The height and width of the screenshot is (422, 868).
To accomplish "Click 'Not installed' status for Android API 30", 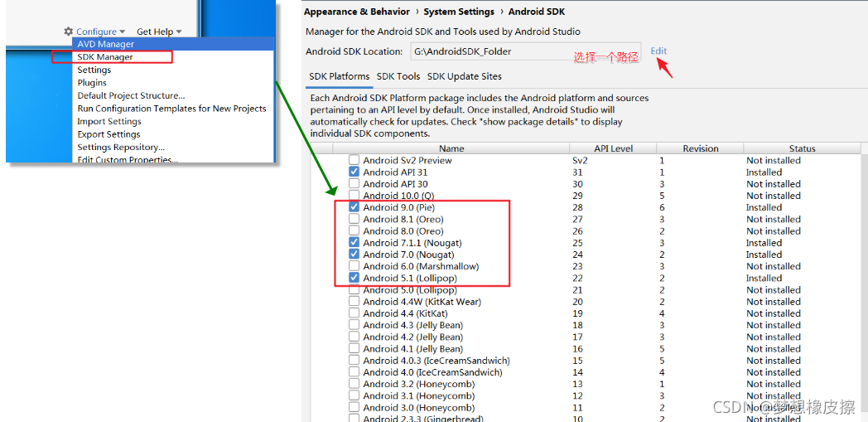I will [774, 184].
